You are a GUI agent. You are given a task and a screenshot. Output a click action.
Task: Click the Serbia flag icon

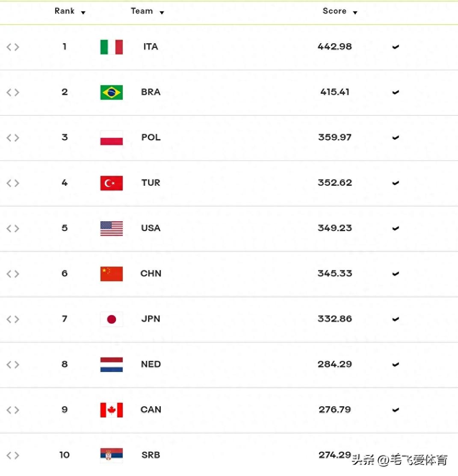point(111,455)
